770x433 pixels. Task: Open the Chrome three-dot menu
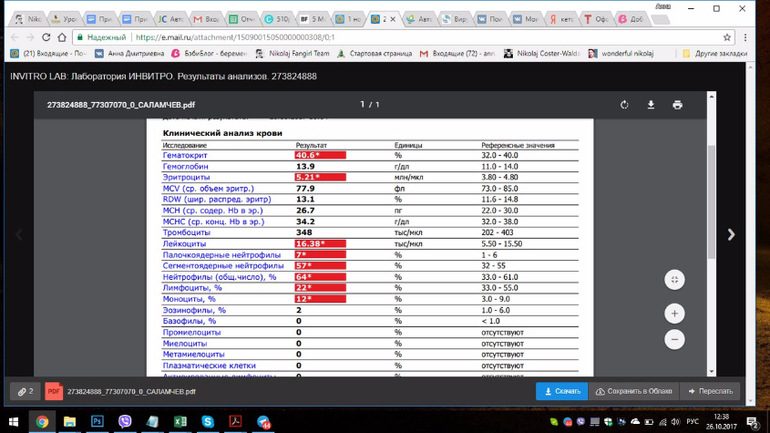point(747,37)
